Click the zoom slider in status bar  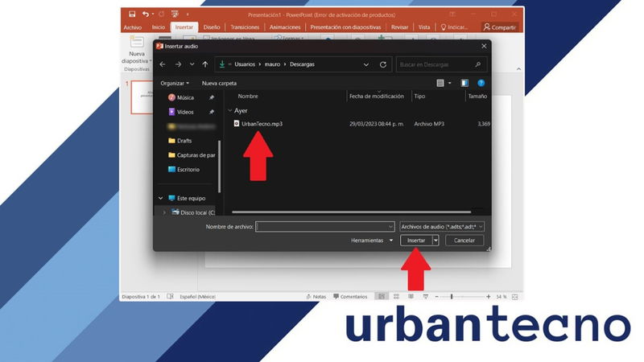[451, 297]
